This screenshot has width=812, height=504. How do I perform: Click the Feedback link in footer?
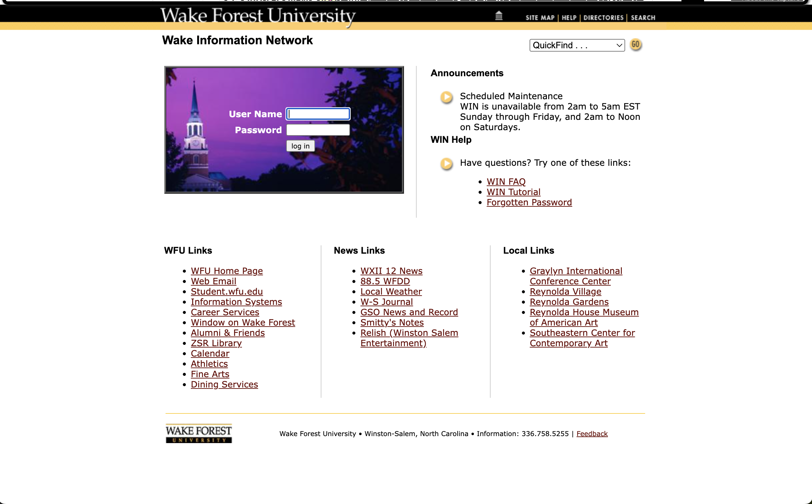click(x=592, y=434)
